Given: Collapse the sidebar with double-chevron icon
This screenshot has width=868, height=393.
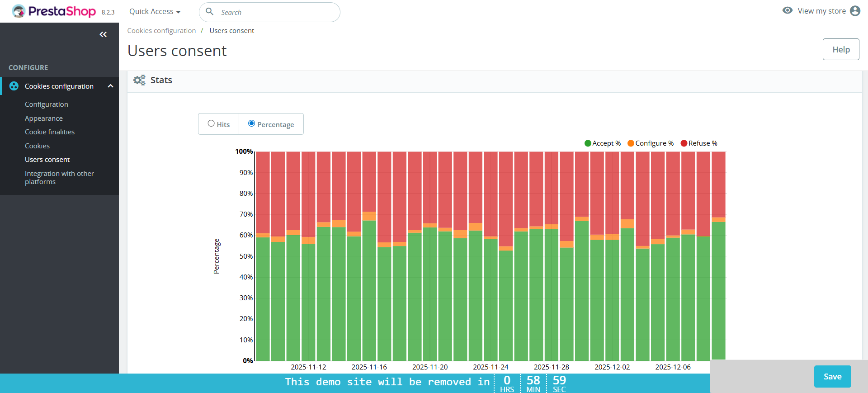Looking at the screenshot, I should (103, 34).
